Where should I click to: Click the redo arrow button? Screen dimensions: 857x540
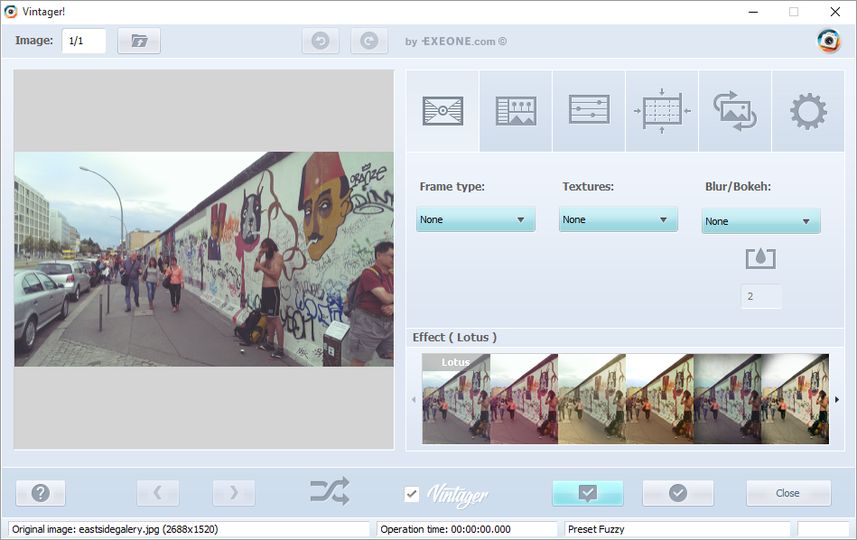(x=369, y=41)
